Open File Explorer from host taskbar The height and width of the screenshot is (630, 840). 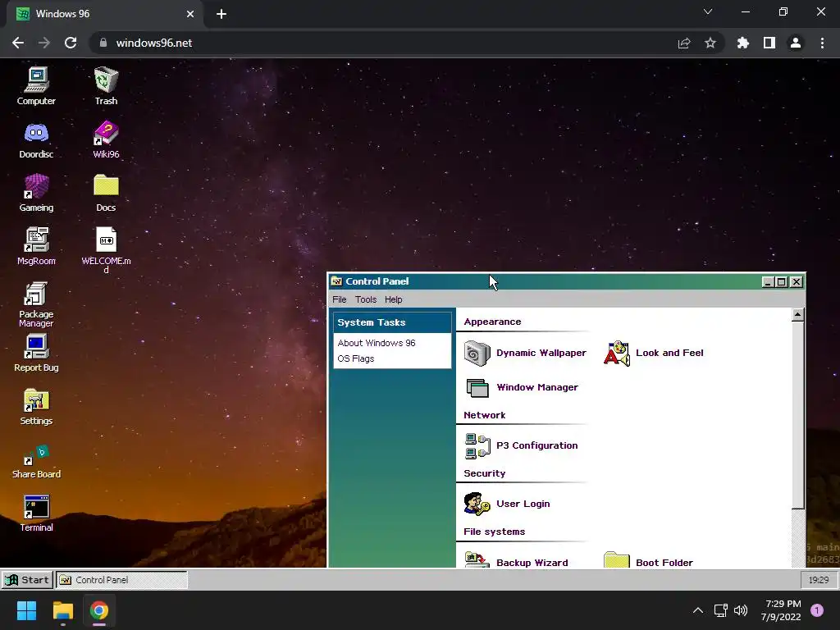[x=62, y=610]
